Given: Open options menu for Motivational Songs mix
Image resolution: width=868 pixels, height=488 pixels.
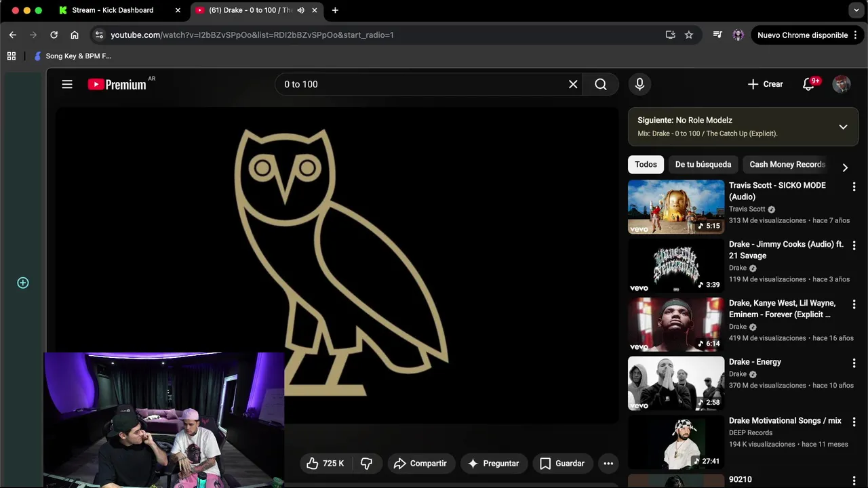Looking at the screenshot, I should [x=854, y=422].
